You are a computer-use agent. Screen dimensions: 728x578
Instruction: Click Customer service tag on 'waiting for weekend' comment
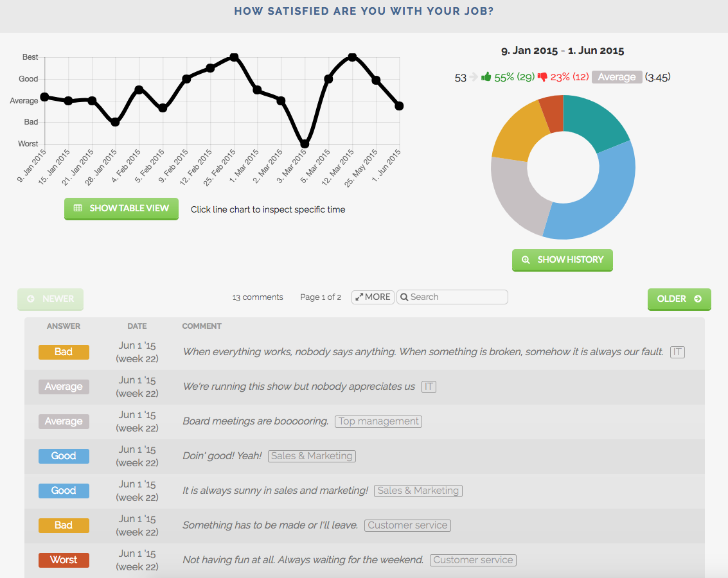473,560
